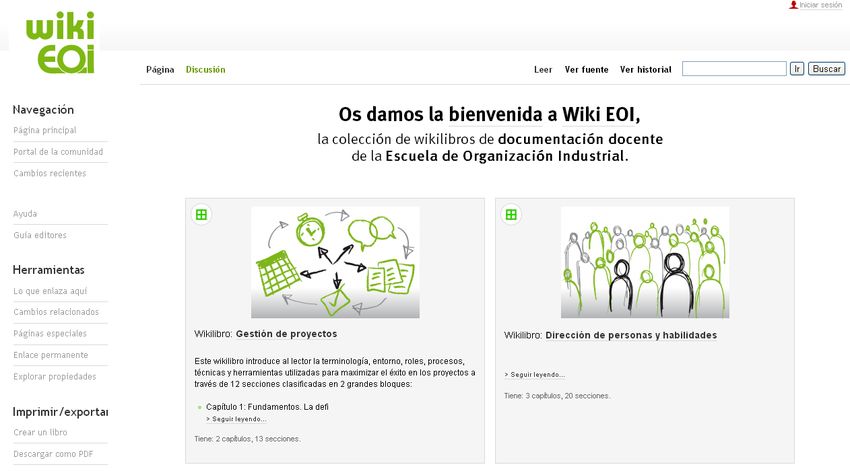Viewport: 850px width, 471px height.
Task: Click the Navegación sidebar heading
Action: tap(43, 109)
